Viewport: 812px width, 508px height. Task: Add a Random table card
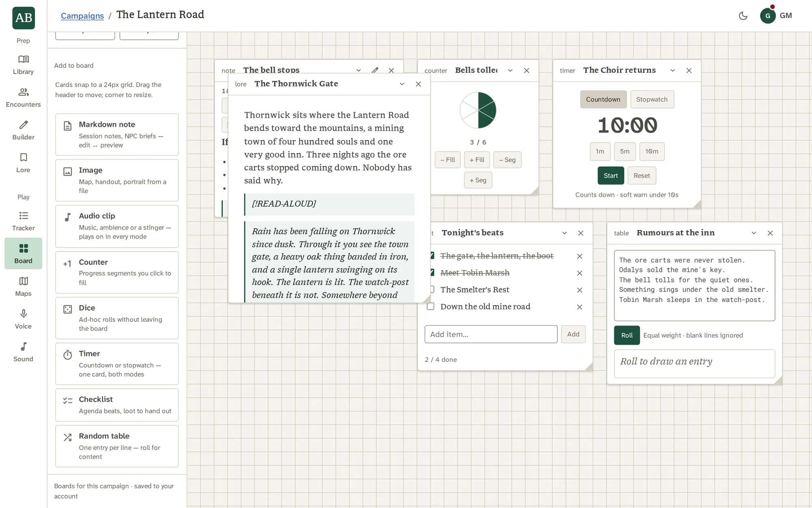[117, 446]
